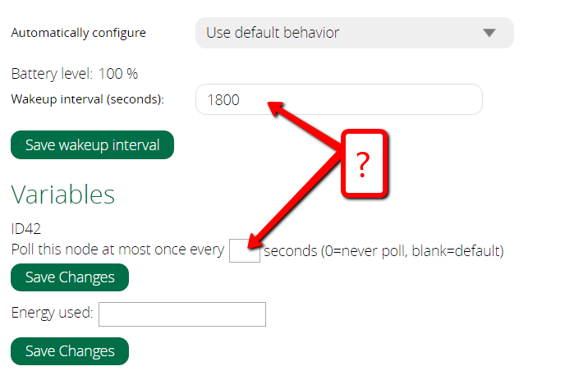Click the '100 %' battery value
The image size is (588, 380).
(118, 74)
